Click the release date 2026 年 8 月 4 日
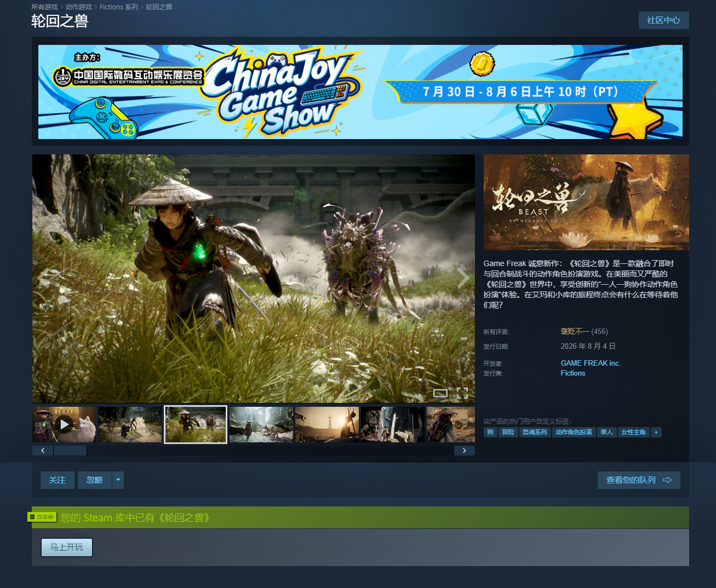716x588 pixels. click(588, 346)
